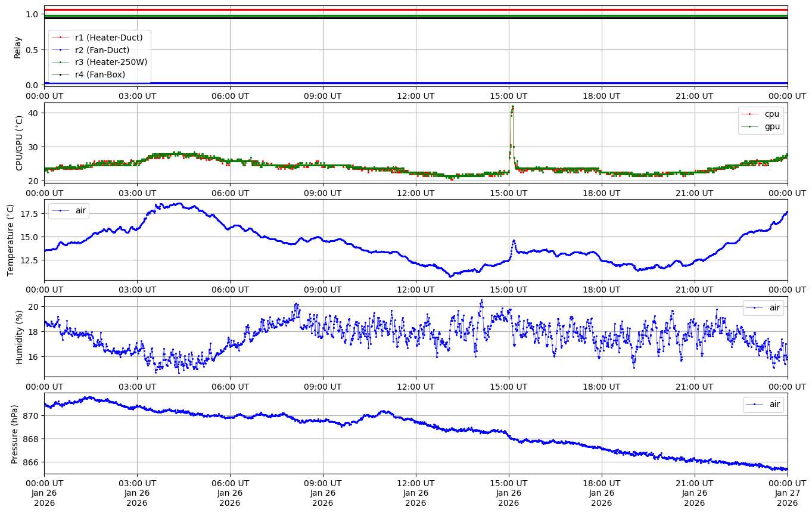Click the 40 tick on the CPU/GPU axis
This screenshot has height=513, width=812.
point(34,113)
